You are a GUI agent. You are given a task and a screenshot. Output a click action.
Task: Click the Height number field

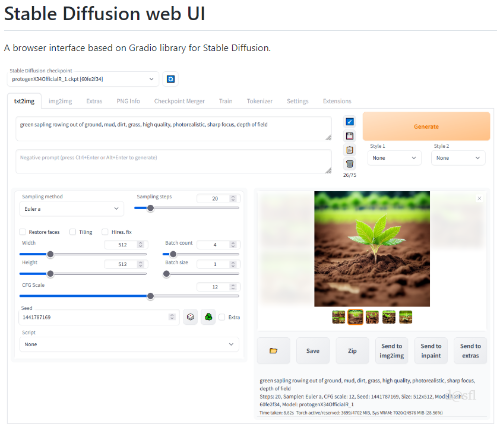click(x=126, y=264)
